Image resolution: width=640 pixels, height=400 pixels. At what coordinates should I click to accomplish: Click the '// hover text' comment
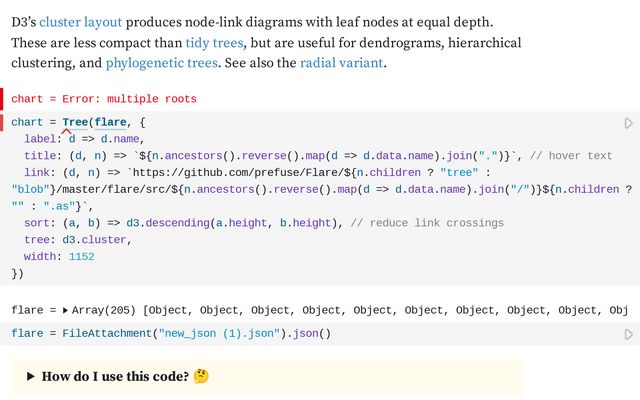[x=573, y=156]
